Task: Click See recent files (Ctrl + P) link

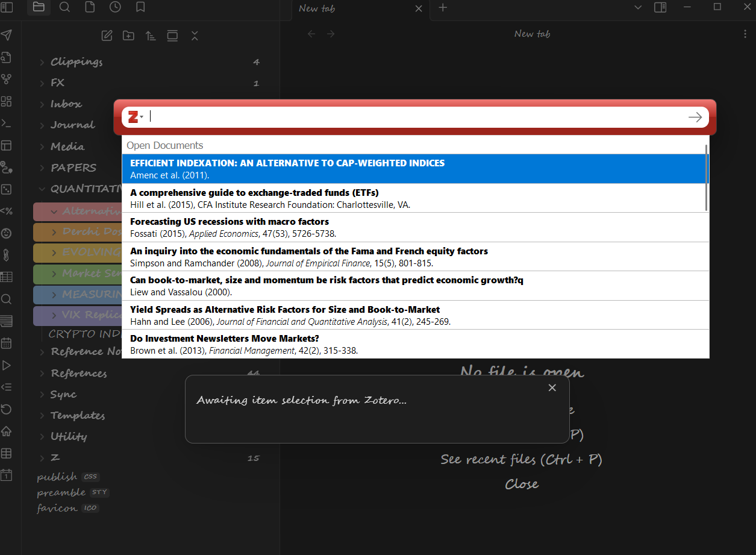Action: (x=521, y=459)
